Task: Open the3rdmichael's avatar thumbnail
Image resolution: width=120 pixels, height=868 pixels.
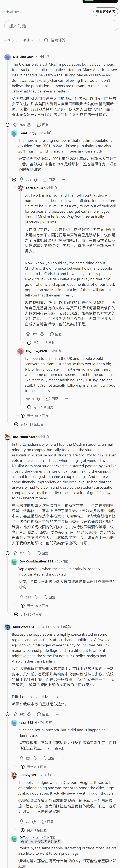Action: (7, 437)
